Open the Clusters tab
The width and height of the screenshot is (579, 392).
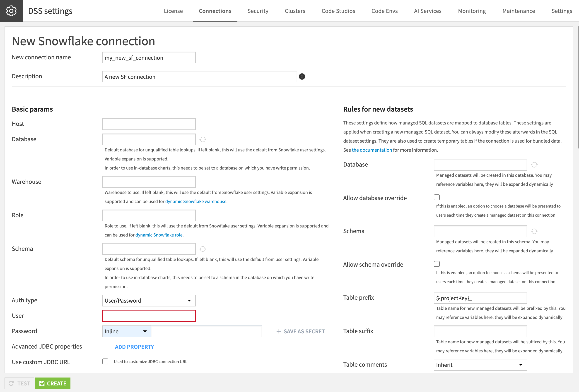coord(295,11)
